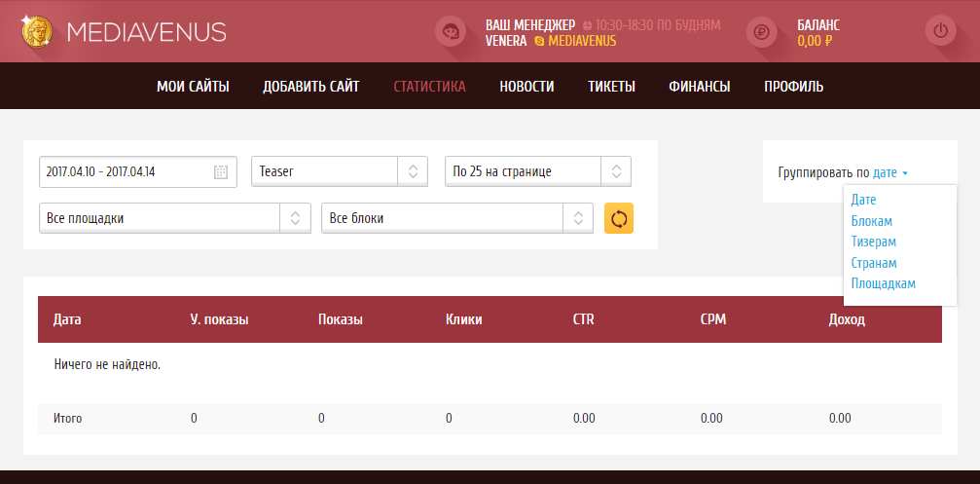The width and height of the screenshot is (980, 484).
Task: Click the 'БАЛАНС' label
Action: 818,25
